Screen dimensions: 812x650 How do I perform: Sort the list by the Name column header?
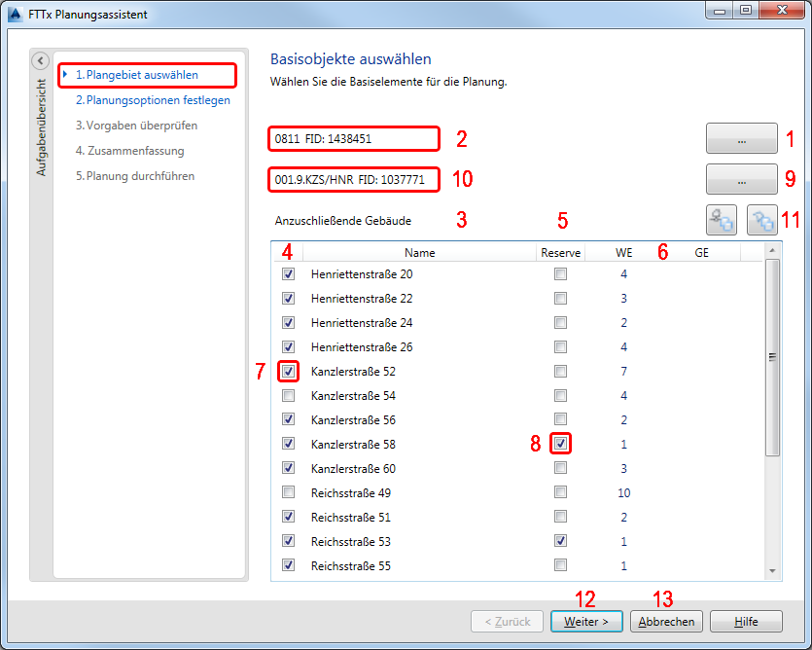(420, 253)
